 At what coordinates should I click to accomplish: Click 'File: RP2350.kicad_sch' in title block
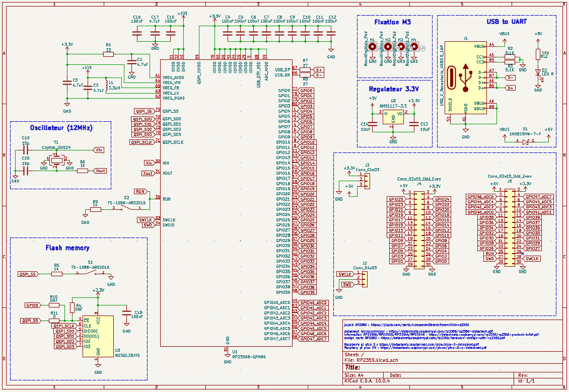(x=371, y=360)
